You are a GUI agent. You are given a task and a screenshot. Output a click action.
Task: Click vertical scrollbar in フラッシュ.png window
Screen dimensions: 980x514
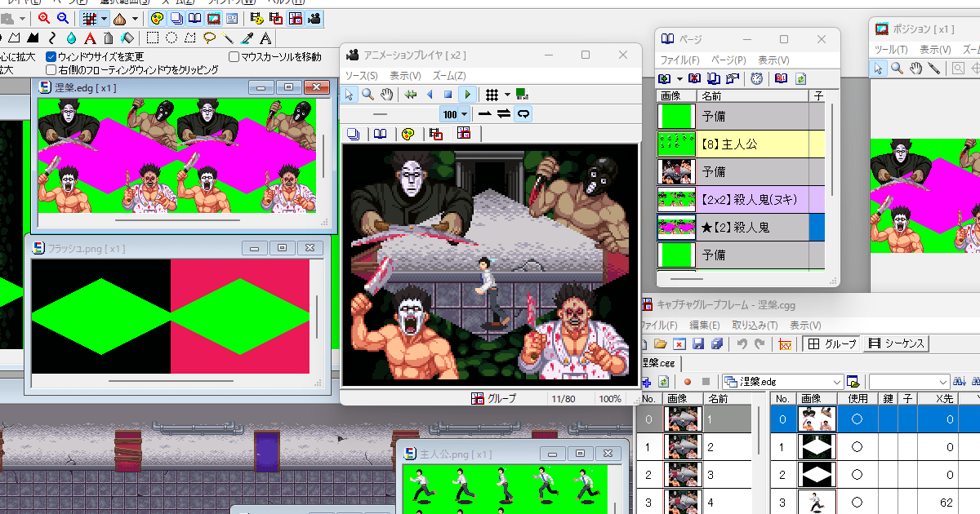click(316, 317)
